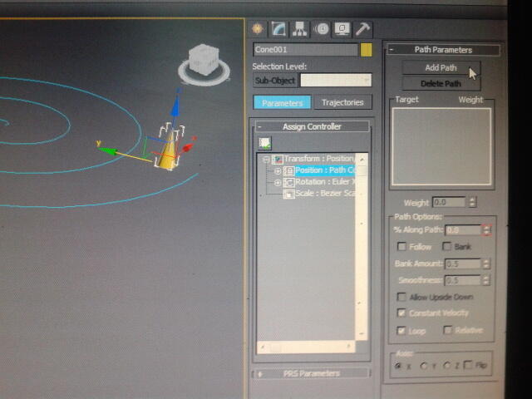Screen dimensions: 532x399
Task: Select the Transform : Position tree row
Action: 318,159
